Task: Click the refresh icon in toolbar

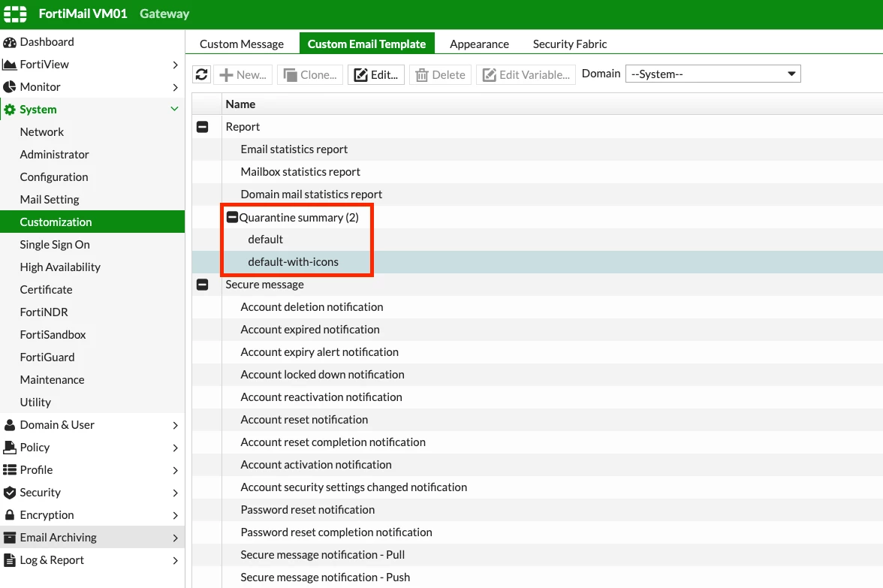Action: [201, 74]
